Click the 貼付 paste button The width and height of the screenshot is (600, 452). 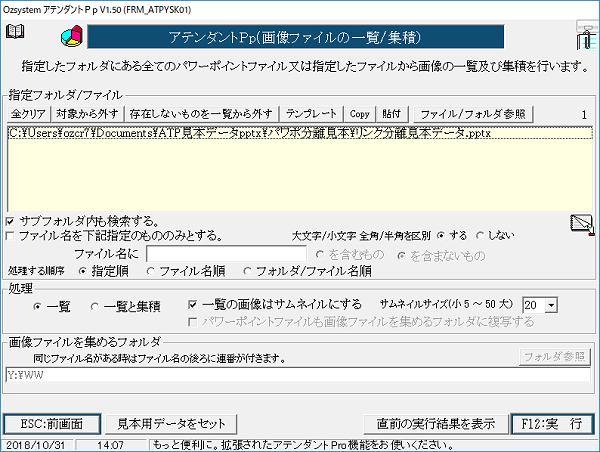(392, 114)
